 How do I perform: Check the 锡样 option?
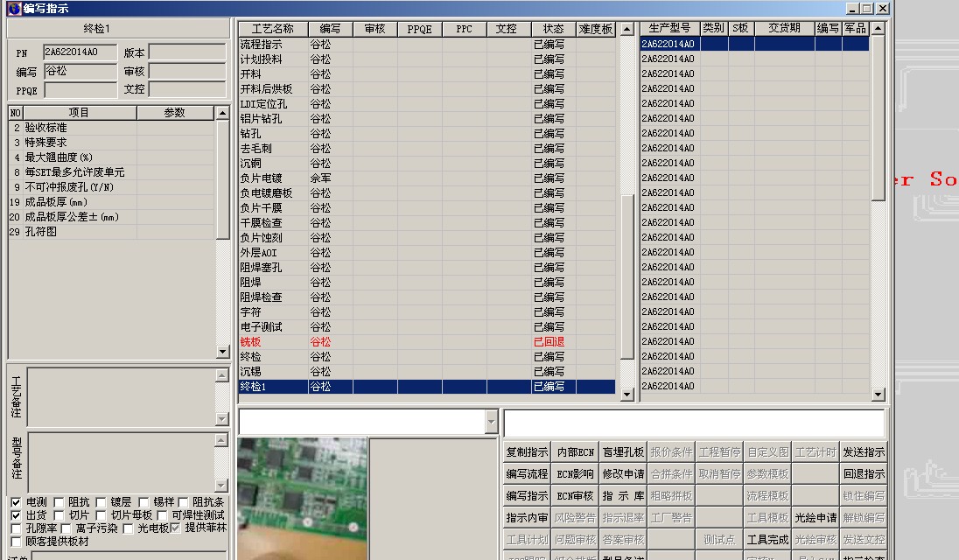coord(143,502)
